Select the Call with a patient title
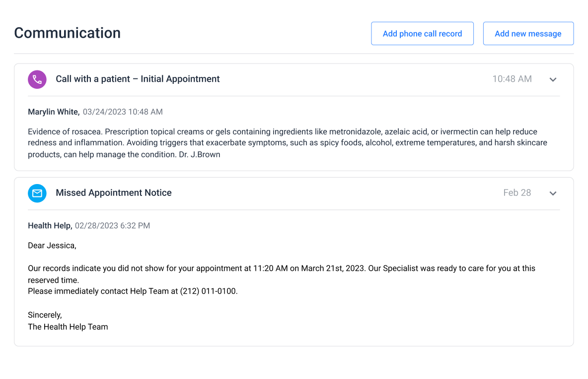Image resolution: width=588 pixels, height=379 pixels. (x=138, y=79)
